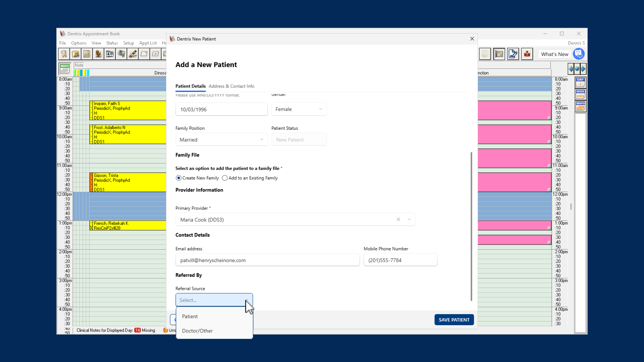Click the greyed-out patient silhouette toolbar icon

coord(485,54)
